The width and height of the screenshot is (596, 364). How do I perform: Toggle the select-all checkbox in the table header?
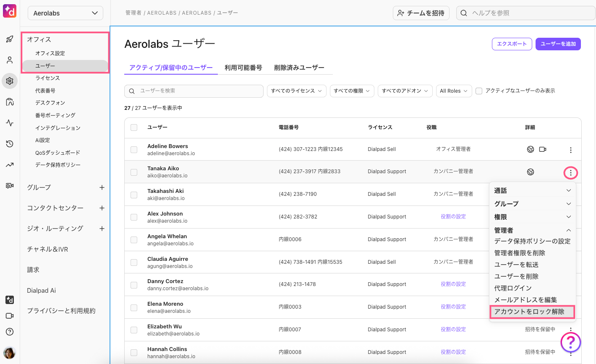coord(134,127)
